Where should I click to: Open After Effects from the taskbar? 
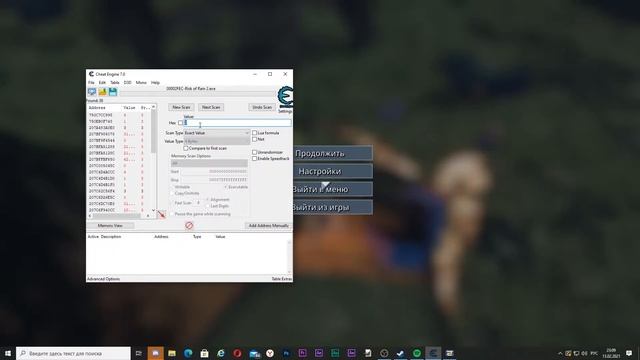(319, 353)
